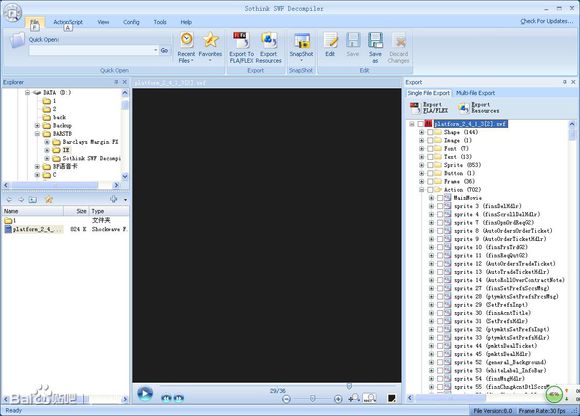The height and width of the screenshot is (416, 580).
Task: Check the Sprite (853) checkbox
Action: [430, 165]
